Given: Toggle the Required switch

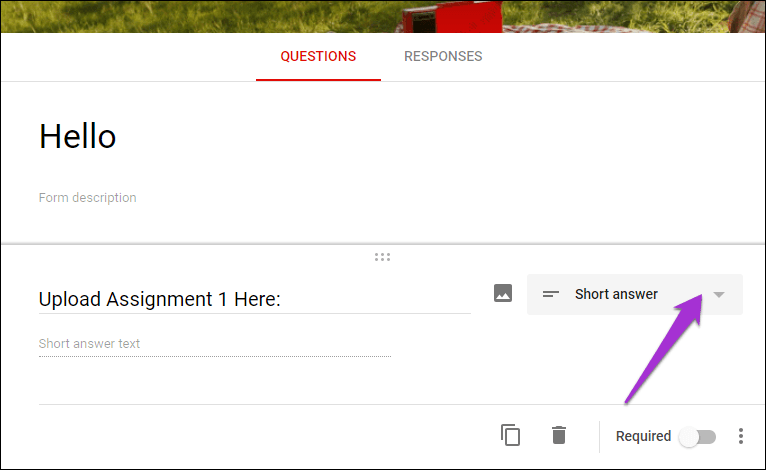Looking at the screenshot, I should tap(698, 436).
